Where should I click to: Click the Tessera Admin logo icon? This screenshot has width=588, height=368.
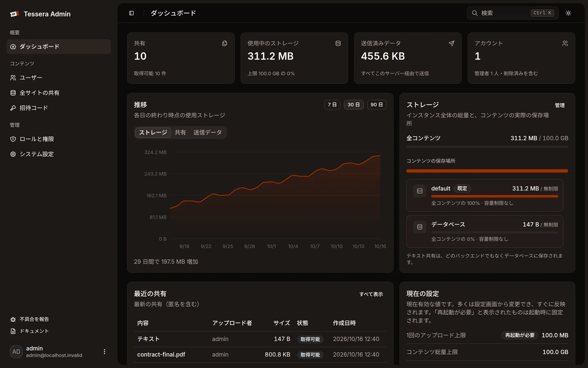click(x=14, y=14)
